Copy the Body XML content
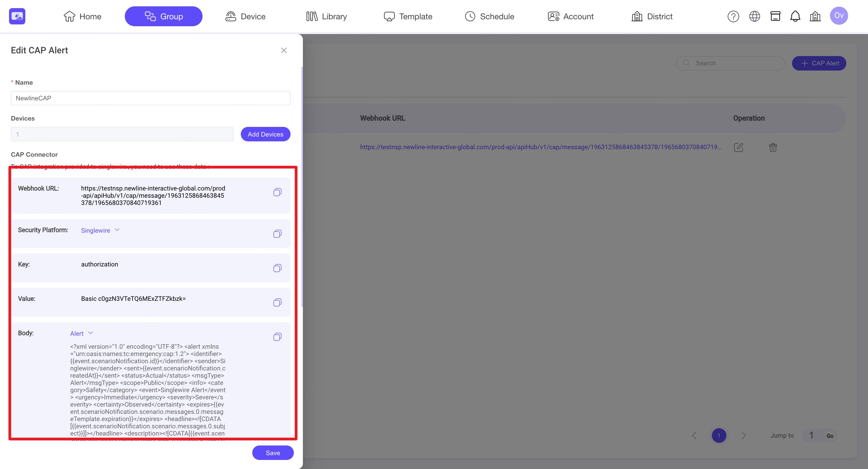The image size is (868, 469). tap(277, 337)
